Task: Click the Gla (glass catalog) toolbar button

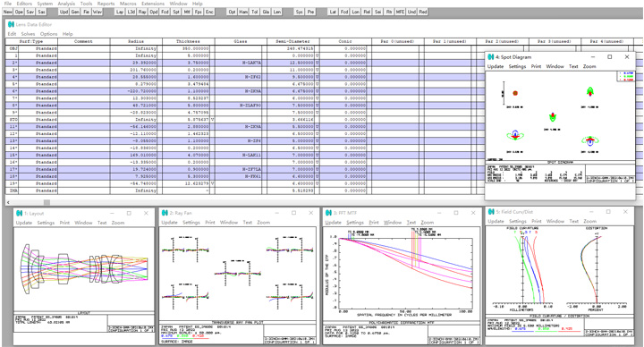Action: click(266, 12)
